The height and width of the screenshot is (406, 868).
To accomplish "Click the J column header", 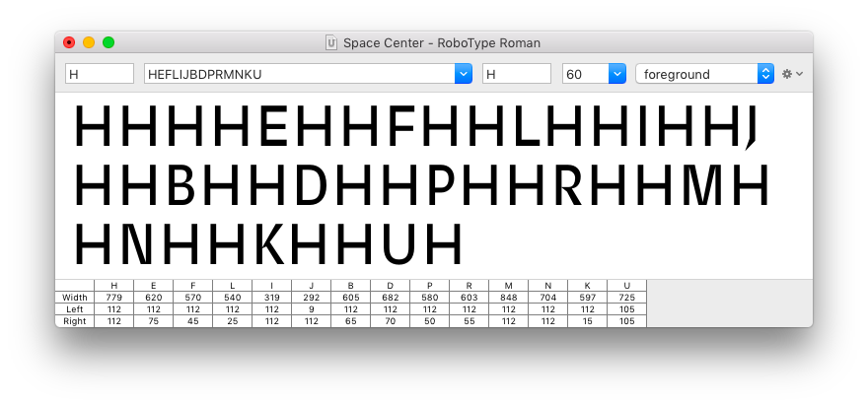I will [311, 286].
